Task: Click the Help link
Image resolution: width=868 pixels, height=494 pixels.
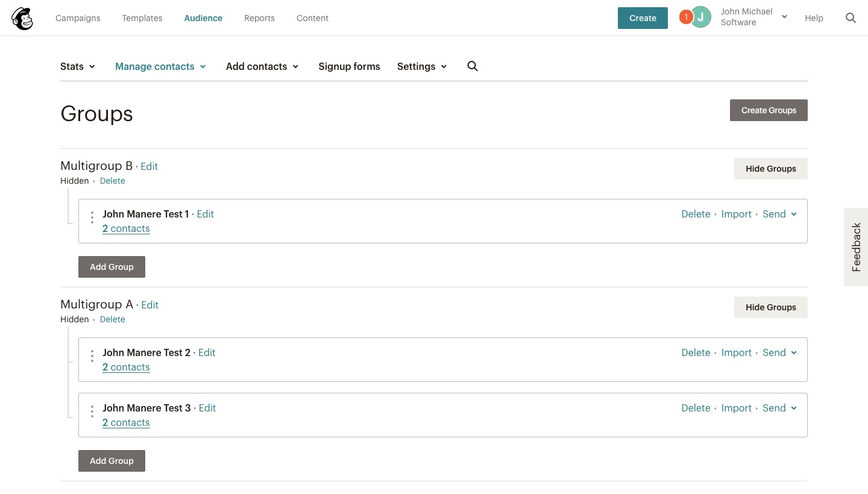Action: (814, 18)
